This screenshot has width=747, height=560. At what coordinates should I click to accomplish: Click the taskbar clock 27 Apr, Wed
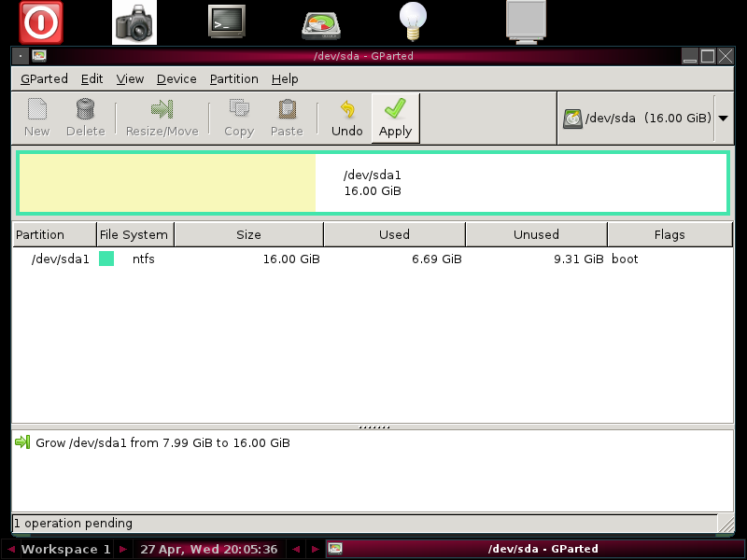point(209,549)
